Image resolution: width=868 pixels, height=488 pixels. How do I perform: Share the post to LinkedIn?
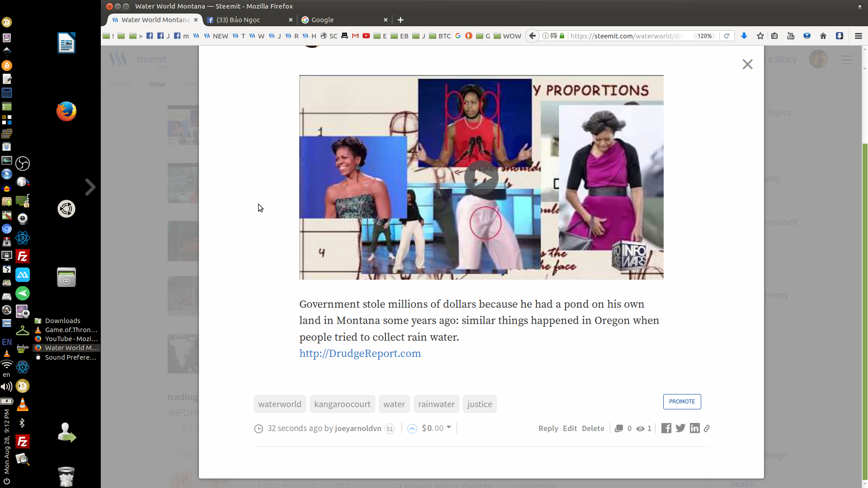click(694, 428)
